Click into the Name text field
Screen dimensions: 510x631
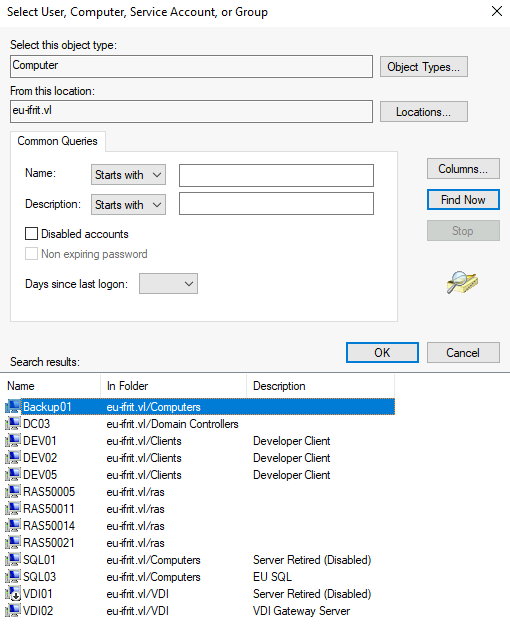pyautogui.click(x=276, y=175)
